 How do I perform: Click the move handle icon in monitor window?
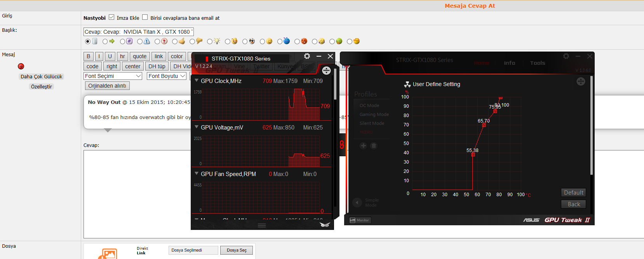(326, 71)
